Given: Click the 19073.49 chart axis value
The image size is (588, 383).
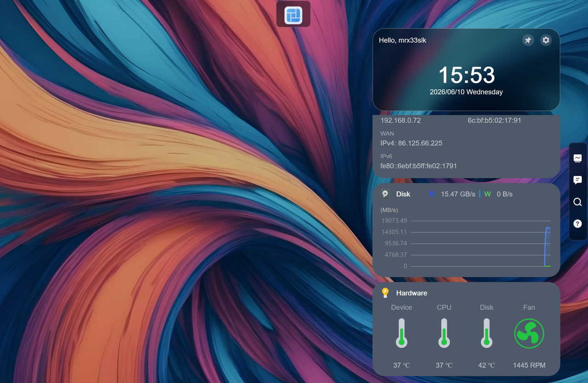Looking at the screenshot, I should point(394,220).
